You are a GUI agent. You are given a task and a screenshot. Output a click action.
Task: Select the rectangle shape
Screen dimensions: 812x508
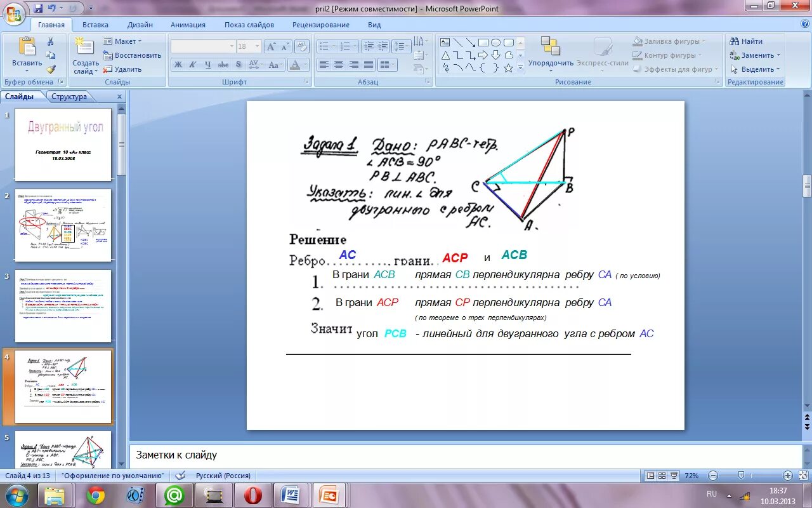(483, 43)
